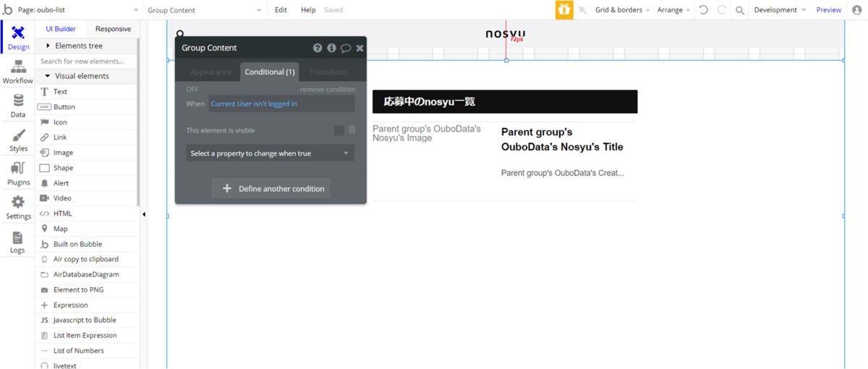Open the Plugins section
868x369 pixels.
18,174
